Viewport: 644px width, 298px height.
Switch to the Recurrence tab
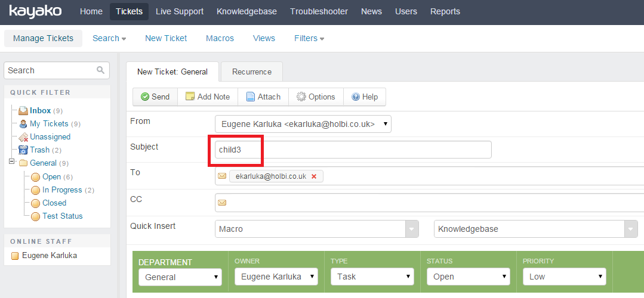(x=252, y=72)
